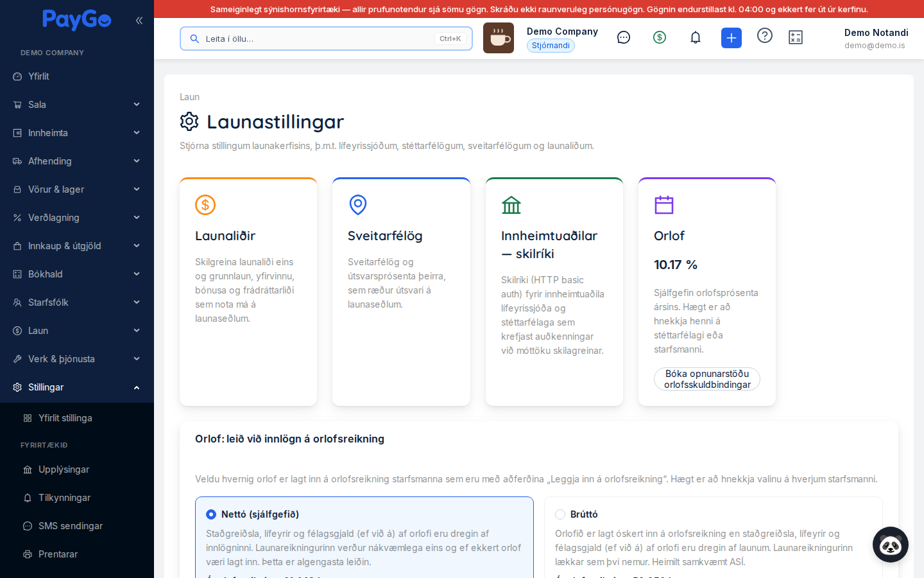Image resolution: width=924 pixels, height=578 pixels.
Task: Click the 10.17 % orlof value
Action: click(x=676, y=265)
